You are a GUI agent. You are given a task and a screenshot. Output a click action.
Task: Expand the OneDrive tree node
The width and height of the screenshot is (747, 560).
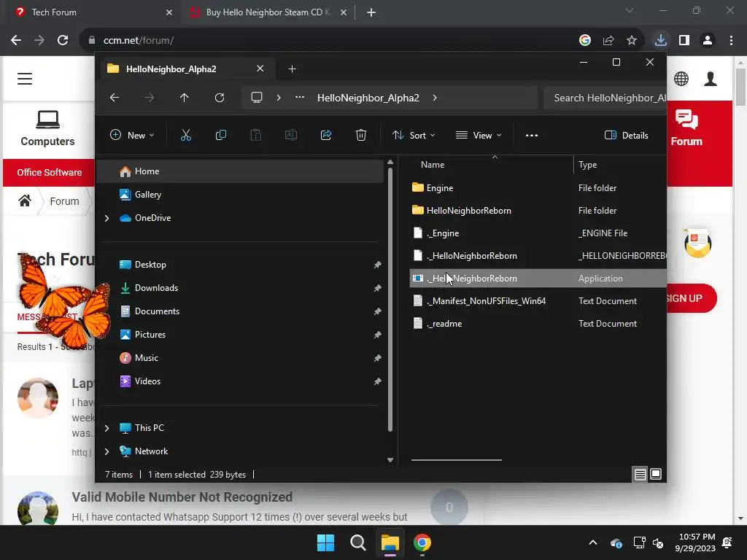[x=107, y=218]
